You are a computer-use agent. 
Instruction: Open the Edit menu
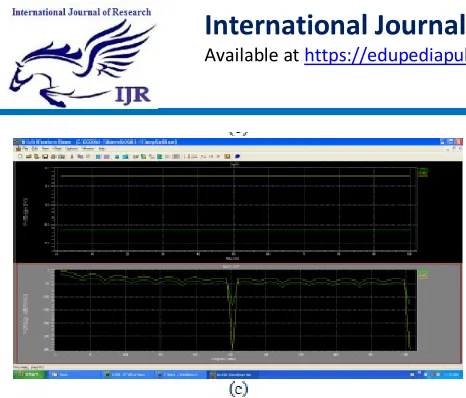point(35,148)
